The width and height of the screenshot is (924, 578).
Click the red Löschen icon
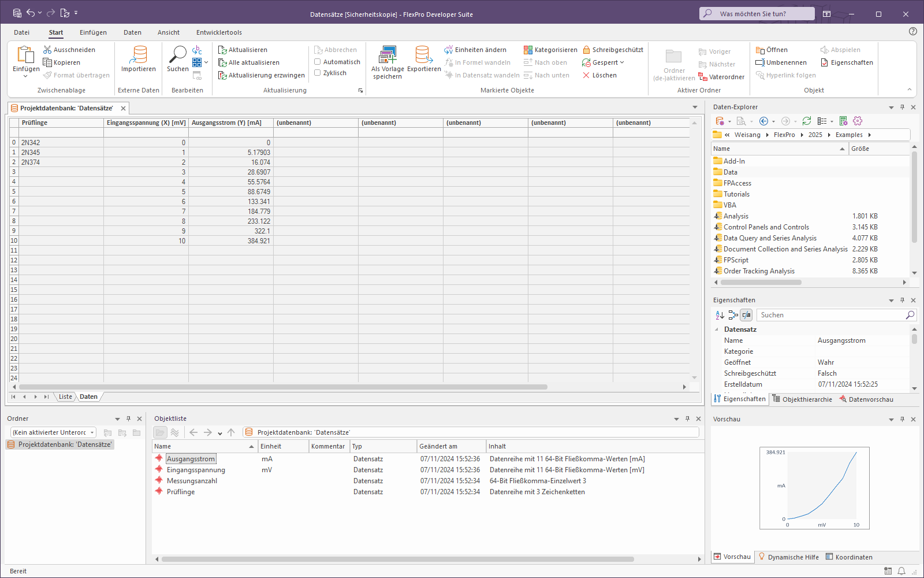tap(586, 75)
